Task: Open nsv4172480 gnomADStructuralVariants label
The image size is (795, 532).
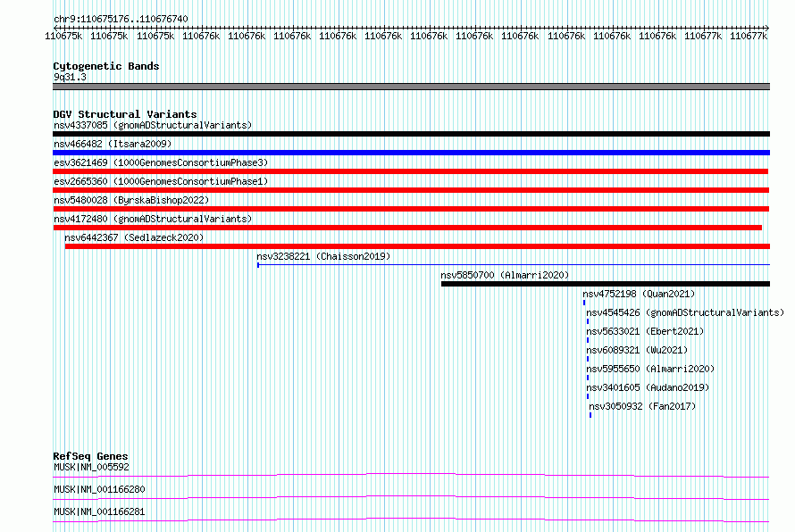Action: pos(153,219)
